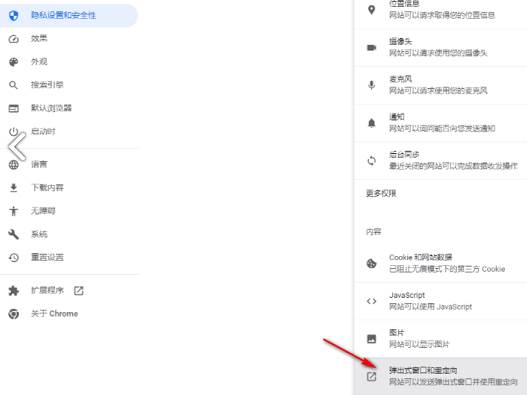Image resolution: width=527 pixels, height=395 pixels.
Task: Open 通知 site permission row
Action: point(441,123)
